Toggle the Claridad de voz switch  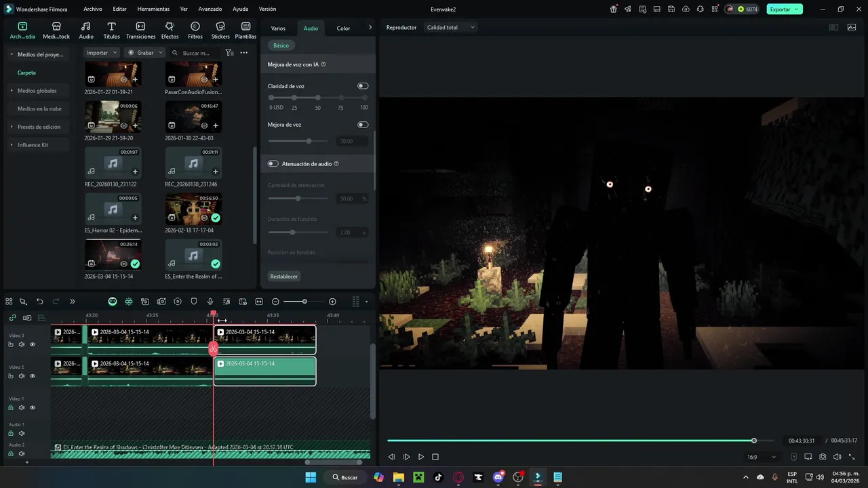click(x=363, y=86)
